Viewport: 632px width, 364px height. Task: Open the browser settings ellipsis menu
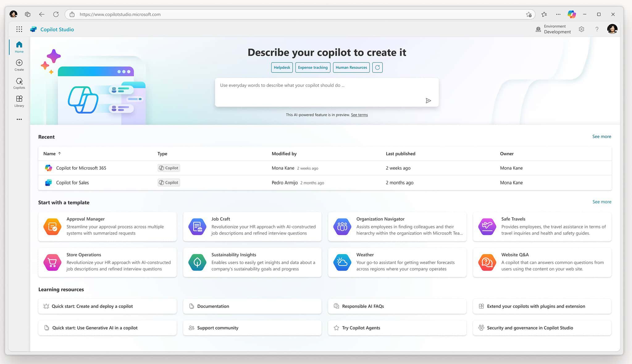coord(558,14)
